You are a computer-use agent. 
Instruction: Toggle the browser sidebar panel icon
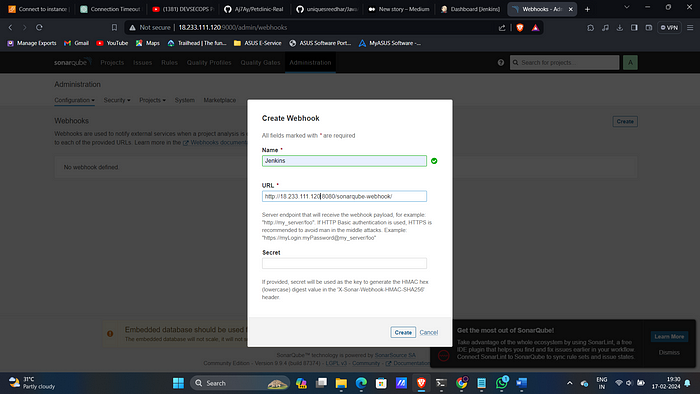click(634, 28)
